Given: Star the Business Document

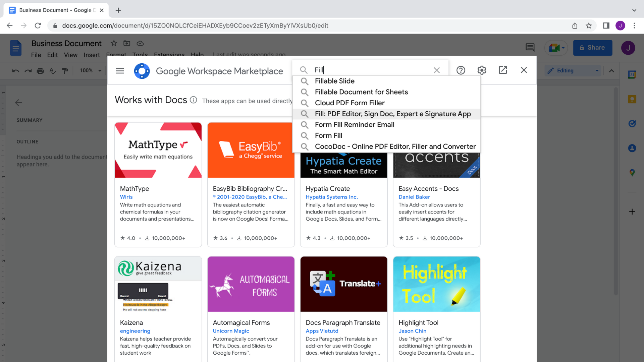Looking at the screenshot, I should 114,43.
